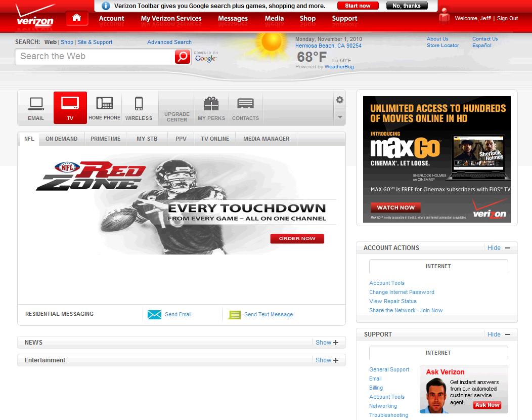Select Site & Support search scope
Viewport: 532px width, 420px height.
95,42
